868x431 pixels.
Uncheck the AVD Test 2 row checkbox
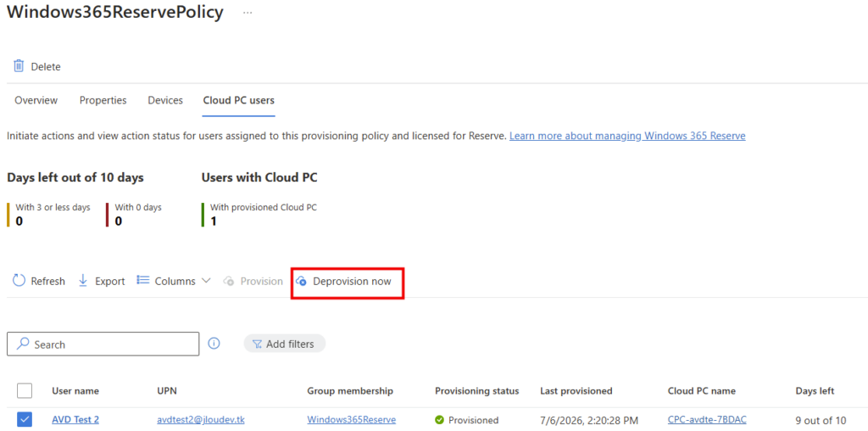(25, 420)
